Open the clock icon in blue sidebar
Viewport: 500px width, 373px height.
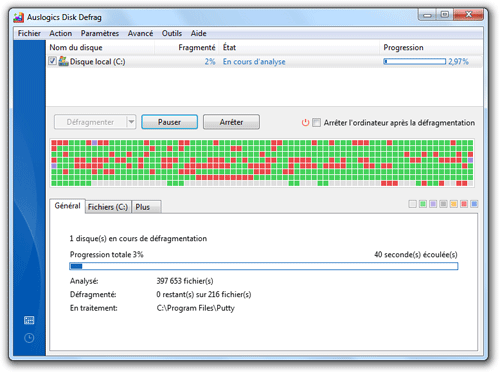(29, 338)
